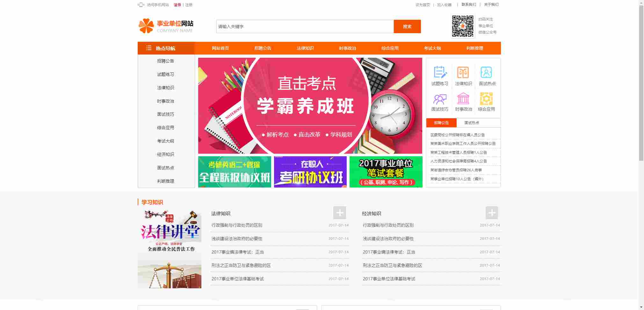Switch to the 面试热点 tab
The width and height of the screenshot is (644, 310).
472,123
